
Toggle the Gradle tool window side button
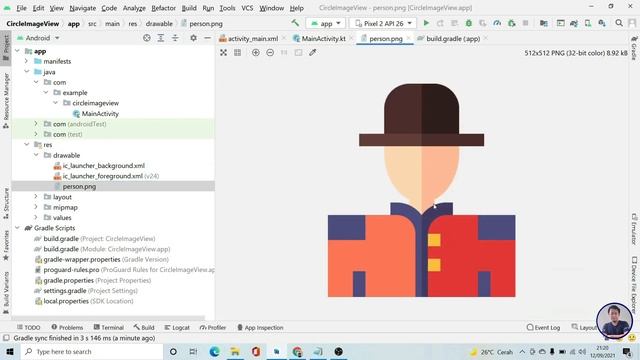(x=634, y=48)
